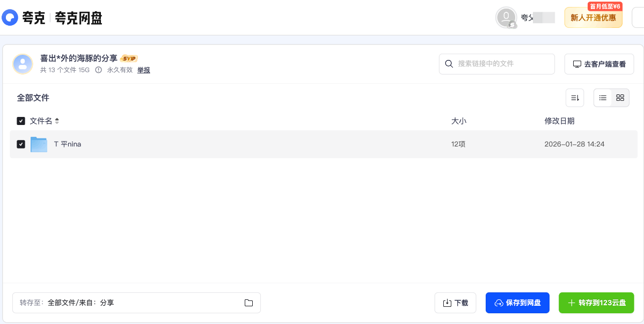The width and height of the screenshot is (644, 324).
Task: Toggle sort arrows next to 文件名
Action: tap(57, 121)
